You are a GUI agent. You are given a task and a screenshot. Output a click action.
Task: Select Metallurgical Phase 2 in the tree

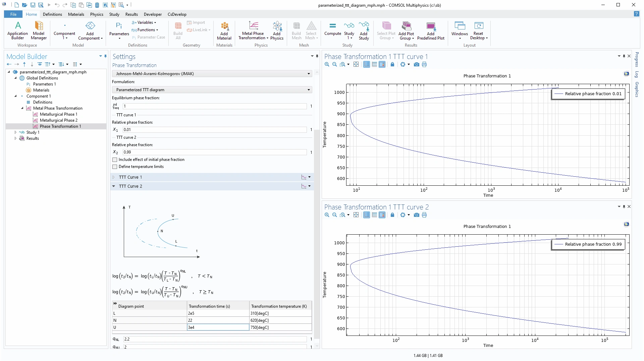click(58, 120)
